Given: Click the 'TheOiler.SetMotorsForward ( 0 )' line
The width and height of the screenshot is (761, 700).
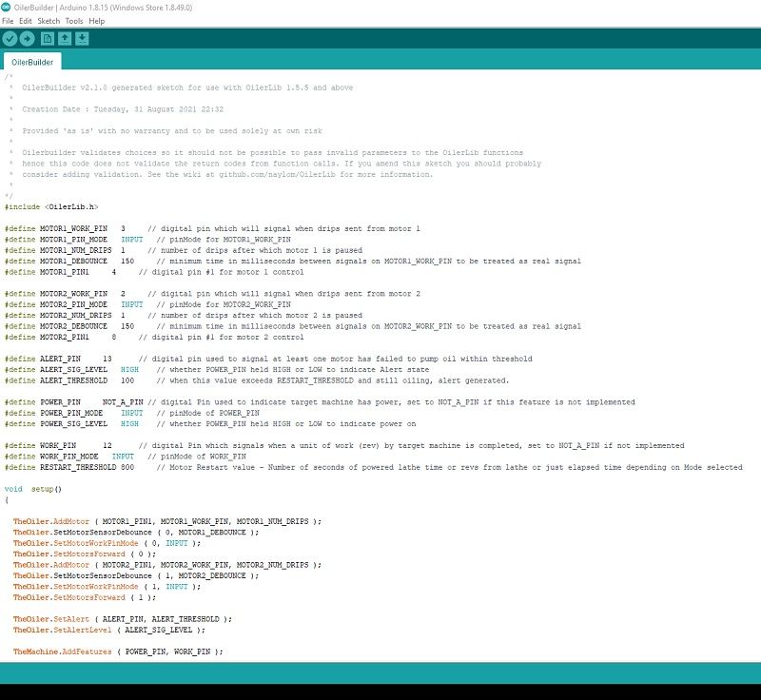Looking at the screenshot, I should tap(85, 554).
